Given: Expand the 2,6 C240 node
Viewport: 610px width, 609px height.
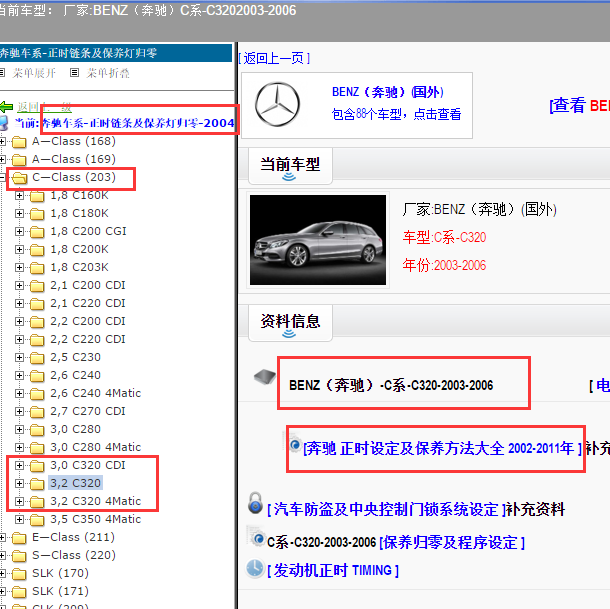Looking at the screenshot, I should [x=19, y=375].
